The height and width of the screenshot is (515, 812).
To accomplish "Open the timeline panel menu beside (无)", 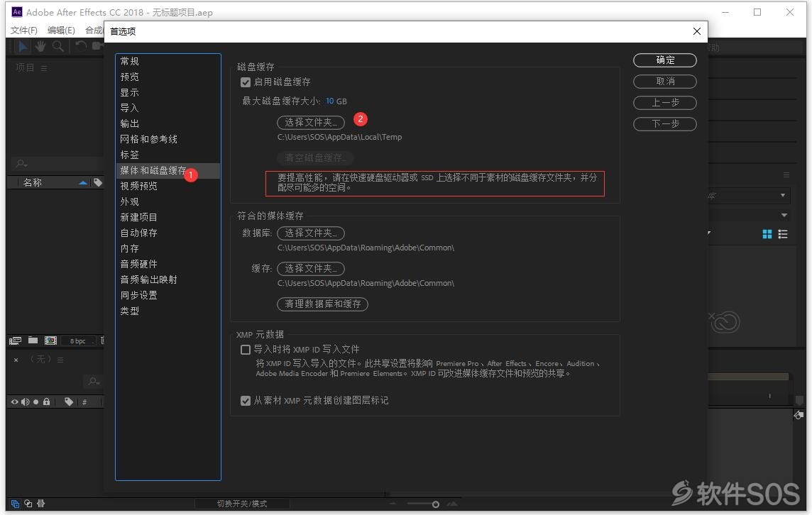I will coord(60,360).
